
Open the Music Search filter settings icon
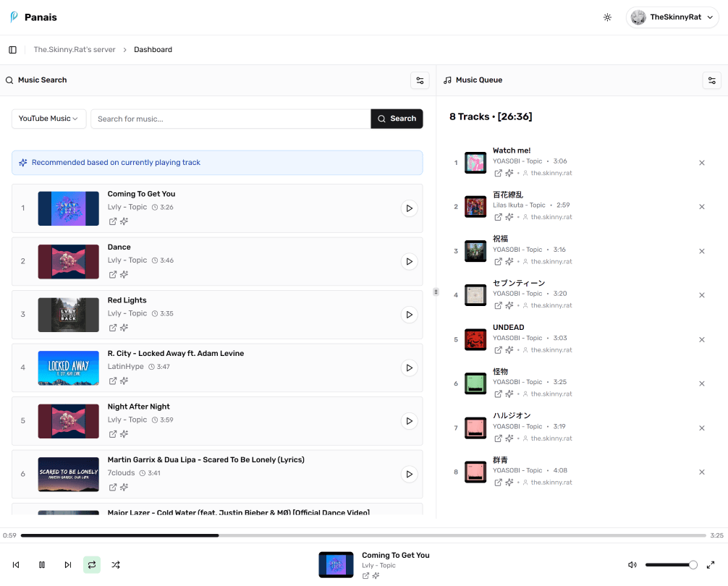click(x=420, y=80)
